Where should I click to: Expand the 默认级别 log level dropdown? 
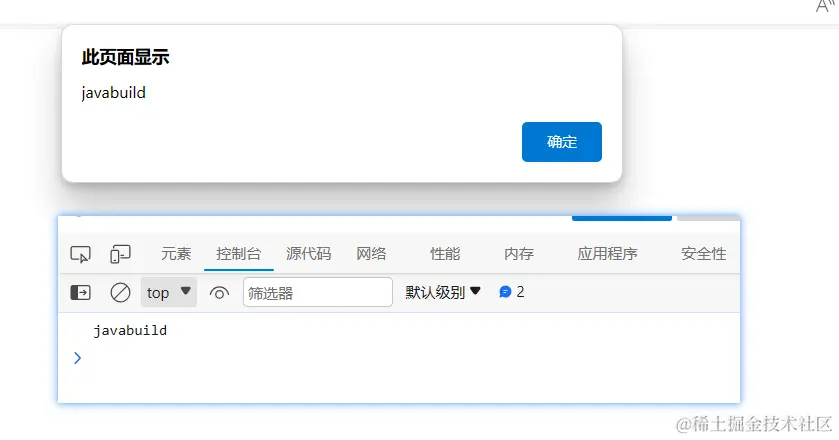tap(443, 292)
